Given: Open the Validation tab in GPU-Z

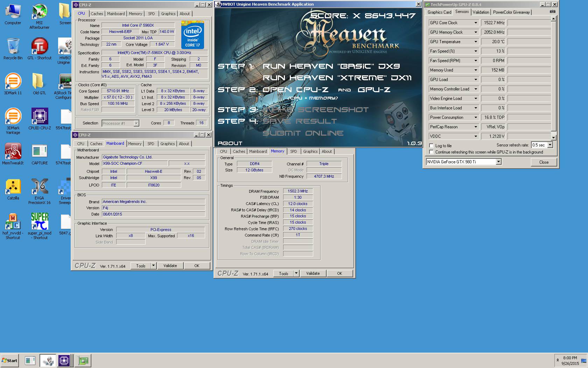Looking at the screenshot, I should tap(481, 12).
